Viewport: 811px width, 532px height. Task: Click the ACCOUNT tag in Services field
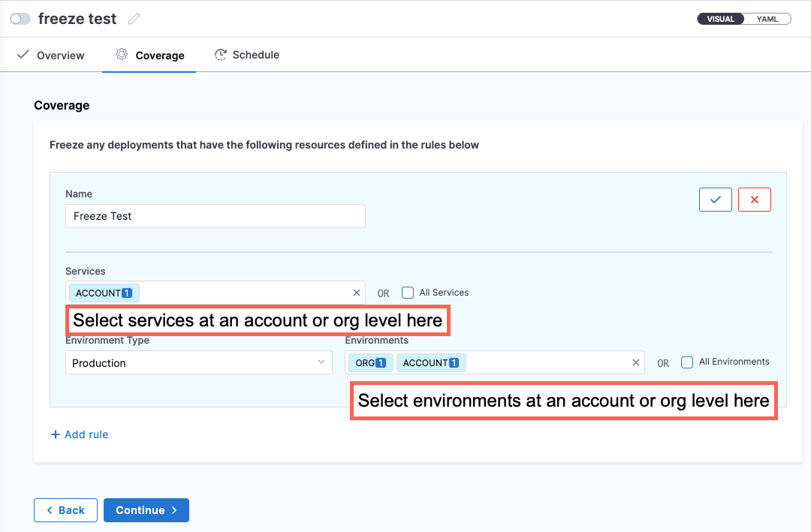(104, 293)
